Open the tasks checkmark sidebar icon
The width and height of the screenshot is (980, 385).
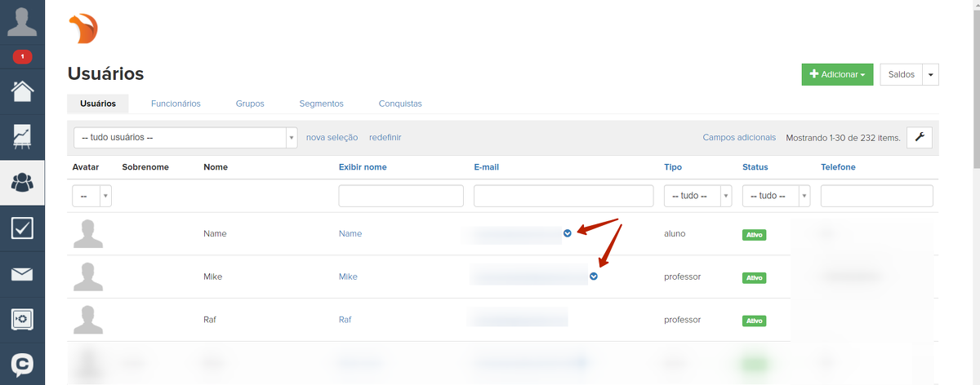22,228
